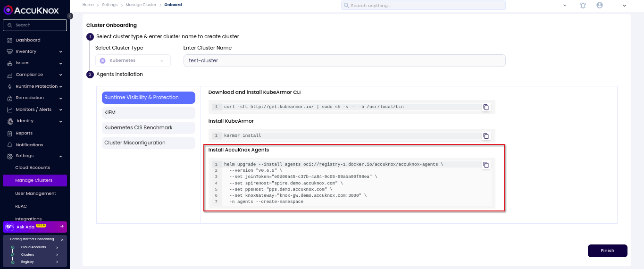Click the Monitors / Alerts graph icon
This screenshot has width=644, height=269.
(x=10, y=109)
